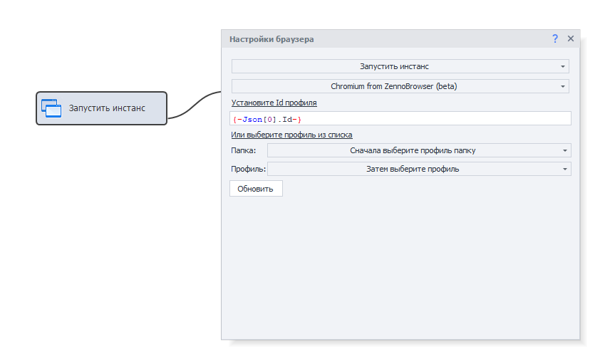Click the Установите Id профиля link
This screenshot has width=600, height=364.
[x=274, y=103]
